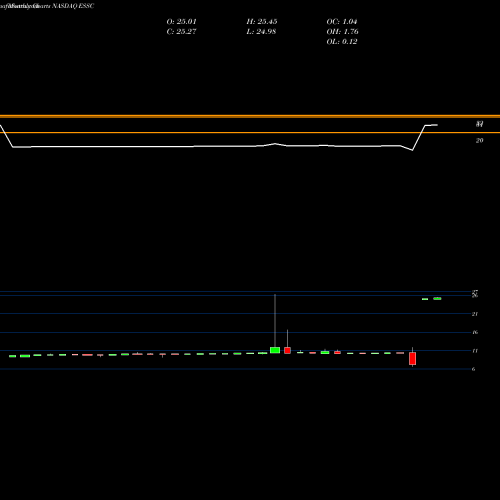Viewport: 500px width, 500px height.
Task: Click the first green candle at chart start
Action: (12, 356)
